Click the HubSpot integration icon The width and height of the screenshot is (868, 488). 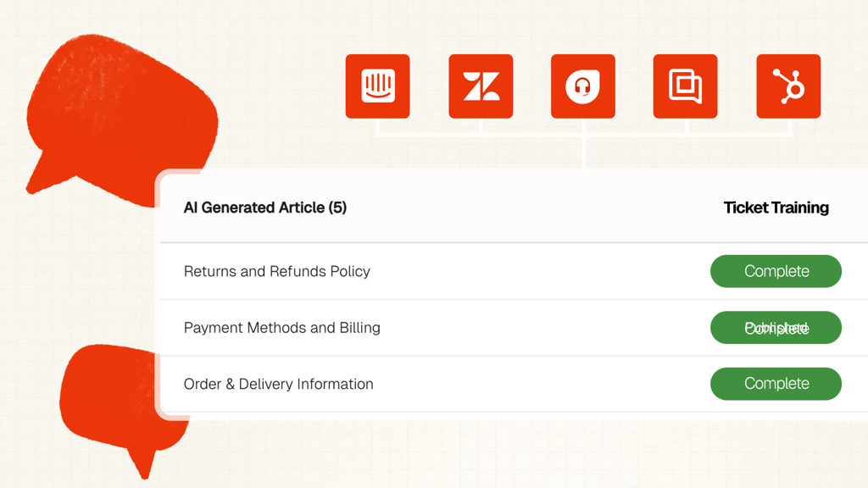pos(788,86)
